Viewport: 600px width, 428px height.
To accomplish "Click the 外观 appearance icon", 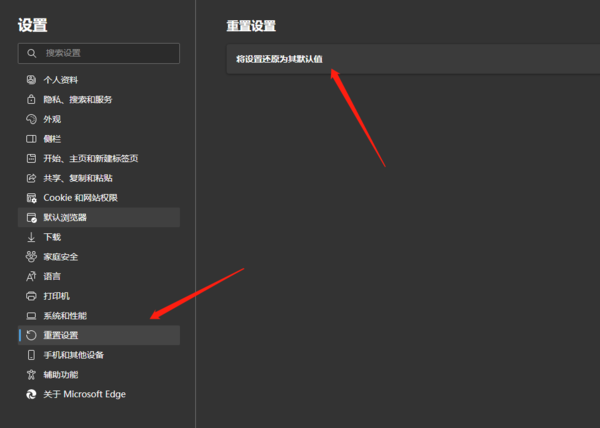I will click(31, 119).
